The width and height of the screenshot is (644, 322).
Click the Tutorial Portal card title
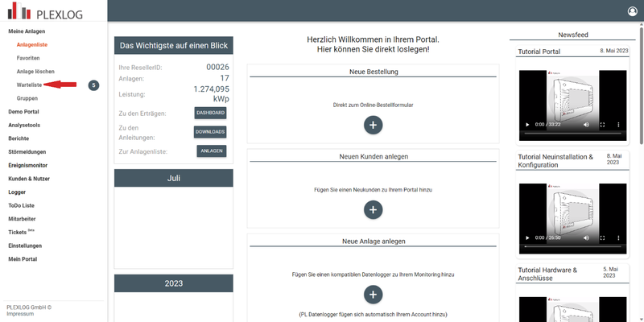(539, 52)
